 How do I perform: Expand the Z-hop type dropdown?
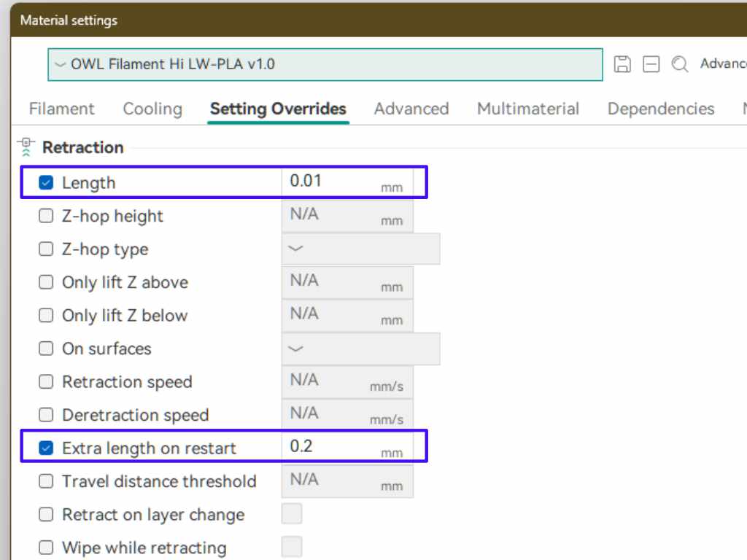tap(360, 249)
